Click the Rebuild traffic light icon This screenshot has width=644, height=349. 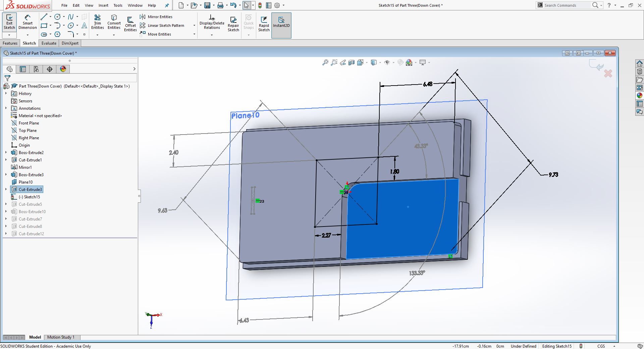point(260,5)
